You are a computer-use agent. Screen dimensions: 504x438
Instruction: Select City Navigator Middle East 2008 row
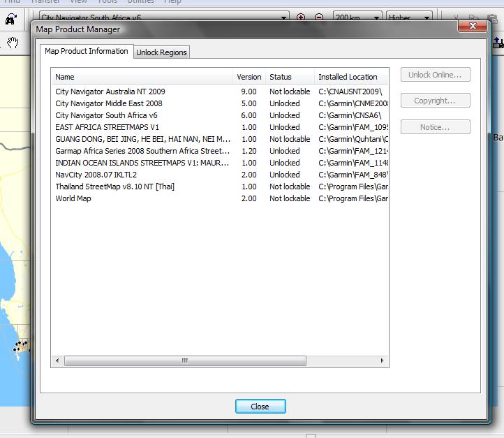coord(109,103)
